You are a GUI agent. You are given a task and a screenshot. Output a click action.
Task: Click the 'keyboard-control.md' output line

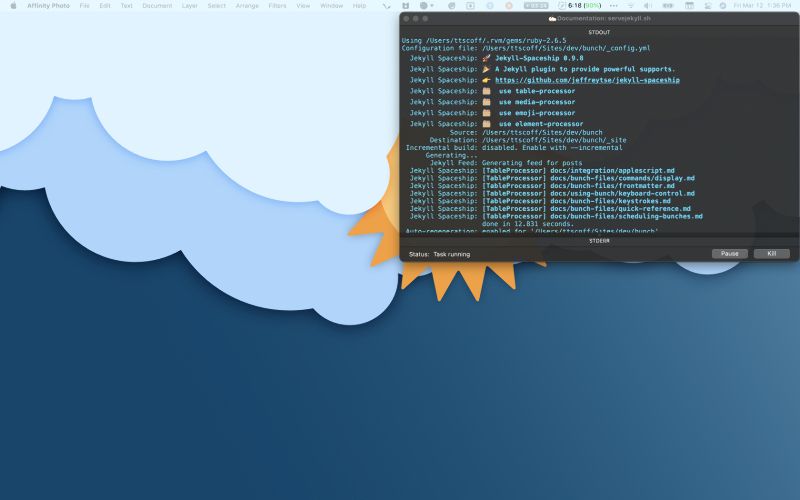(x=552, y=193)
